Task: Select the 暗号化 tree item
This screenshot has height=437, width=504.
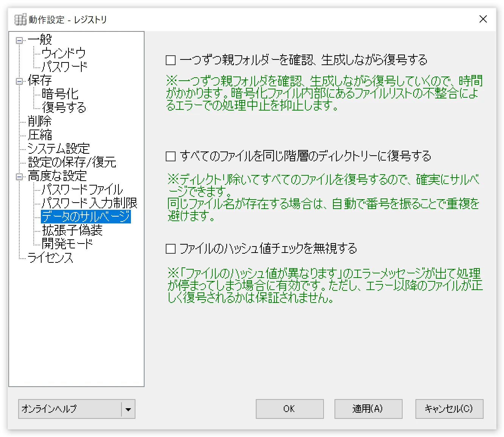Action: click(61, 94)
